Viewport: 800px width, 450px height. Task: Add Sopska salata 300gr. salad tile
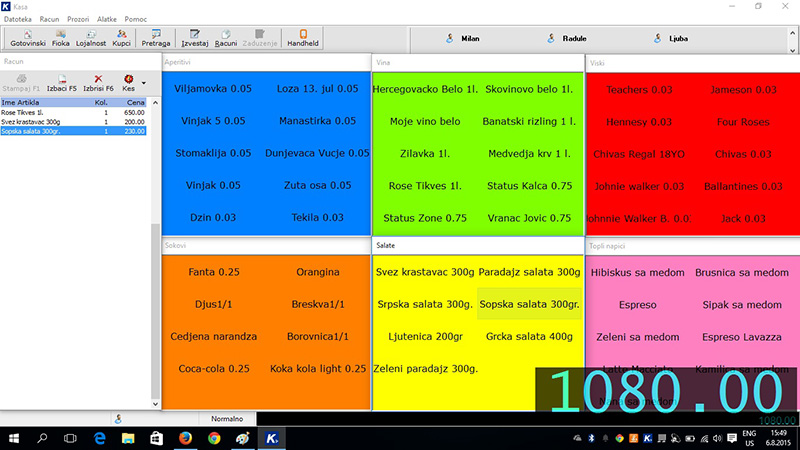pos(529,304)
